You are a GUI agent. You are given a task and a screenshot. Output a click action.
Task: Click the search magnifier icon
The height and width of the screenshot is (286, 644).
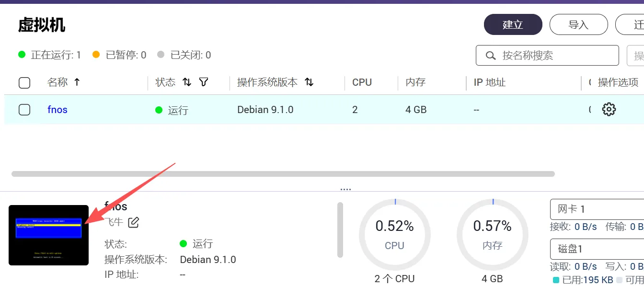(490, 56)
